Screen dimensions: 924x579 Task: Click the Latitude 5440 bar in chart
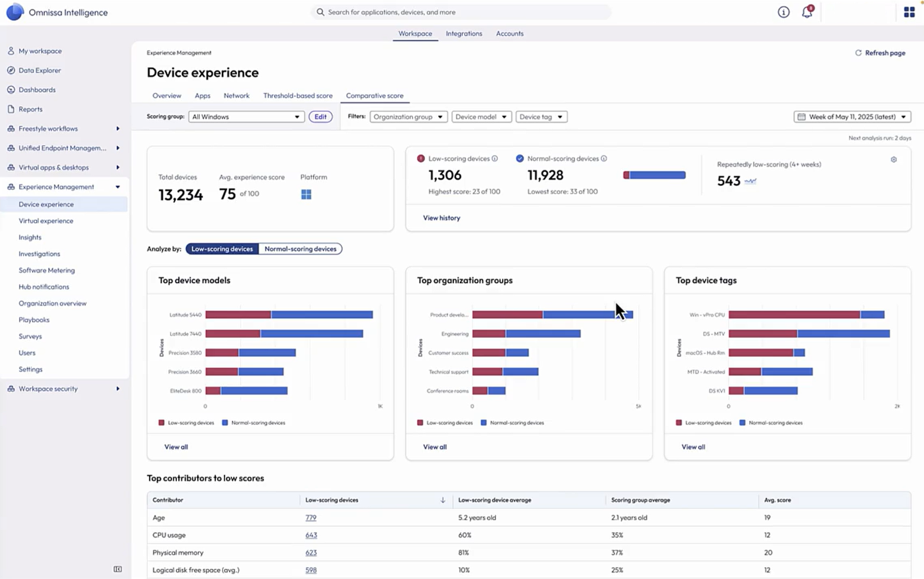289,315
